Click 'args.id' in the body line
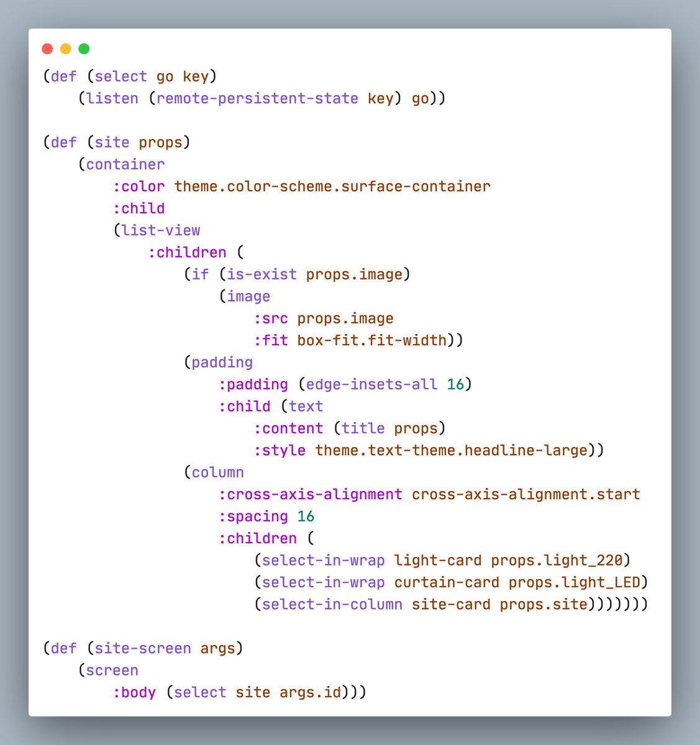 (311, 692)
